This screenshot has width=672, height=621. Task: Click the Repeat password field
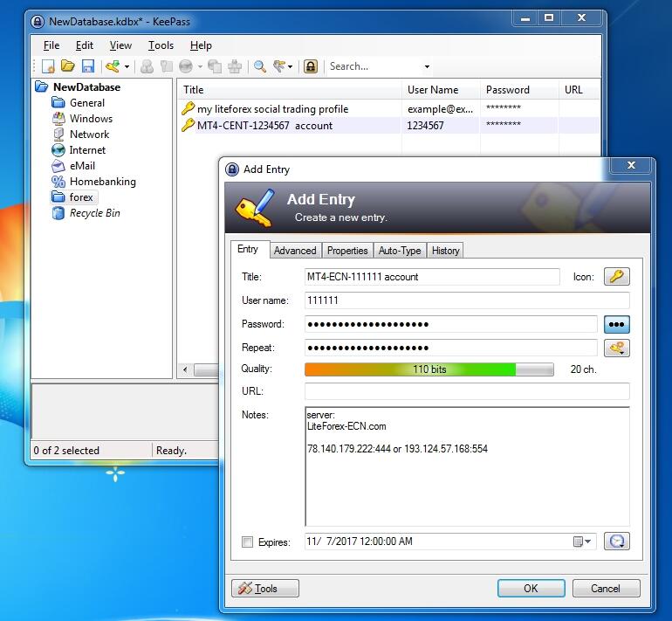click(x=451, y=348)
